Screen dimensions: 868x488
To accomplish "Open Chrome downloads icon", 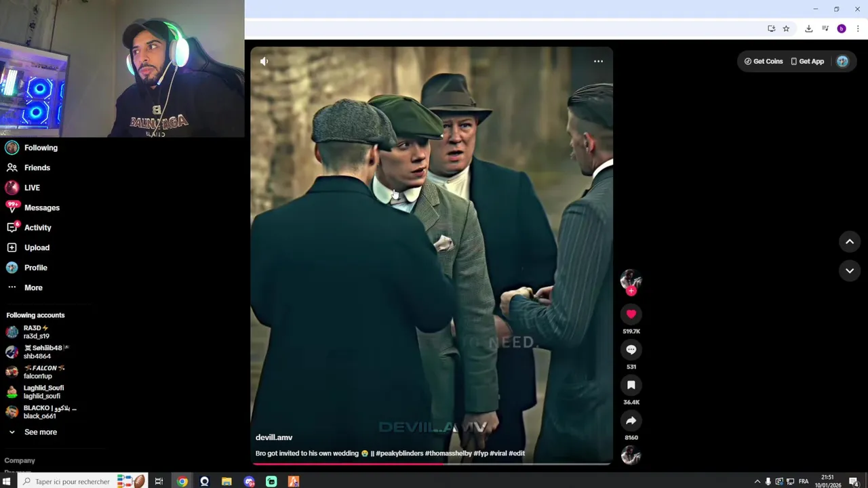I will click(808, 28).
